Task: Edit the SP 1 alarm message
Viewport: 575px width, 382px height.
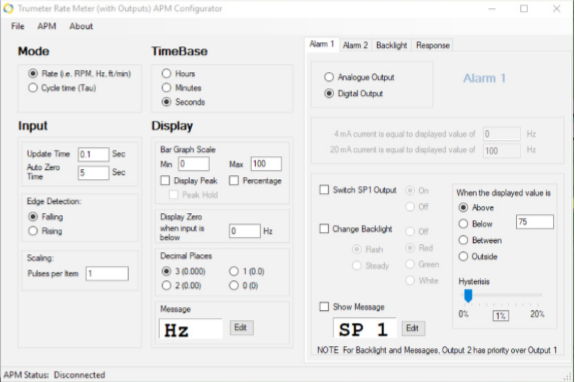Action: click(413, 328)
